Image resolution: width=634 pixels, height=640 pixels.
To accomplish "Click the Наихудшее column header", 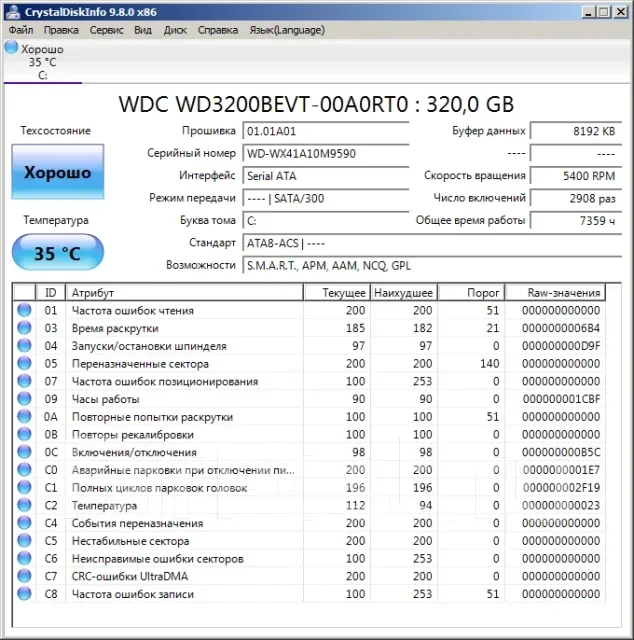I will 404,293.
